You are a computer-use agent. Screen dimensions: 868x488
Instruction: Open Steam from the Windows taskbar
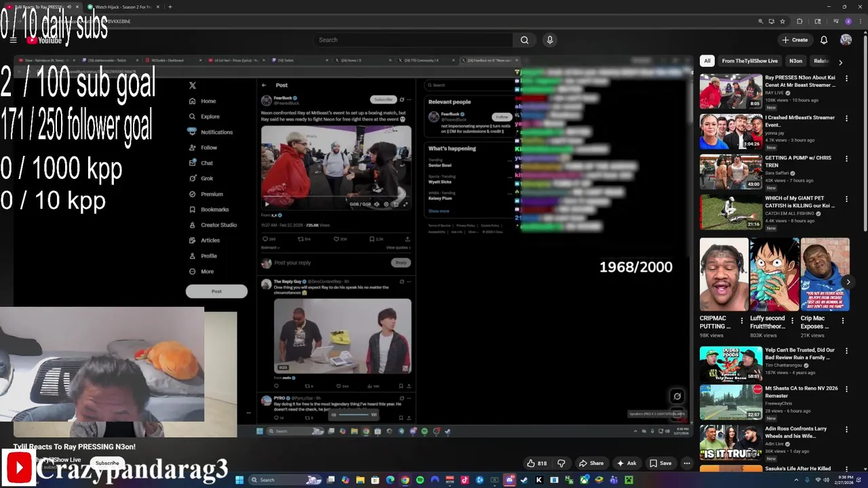(524, 480)
